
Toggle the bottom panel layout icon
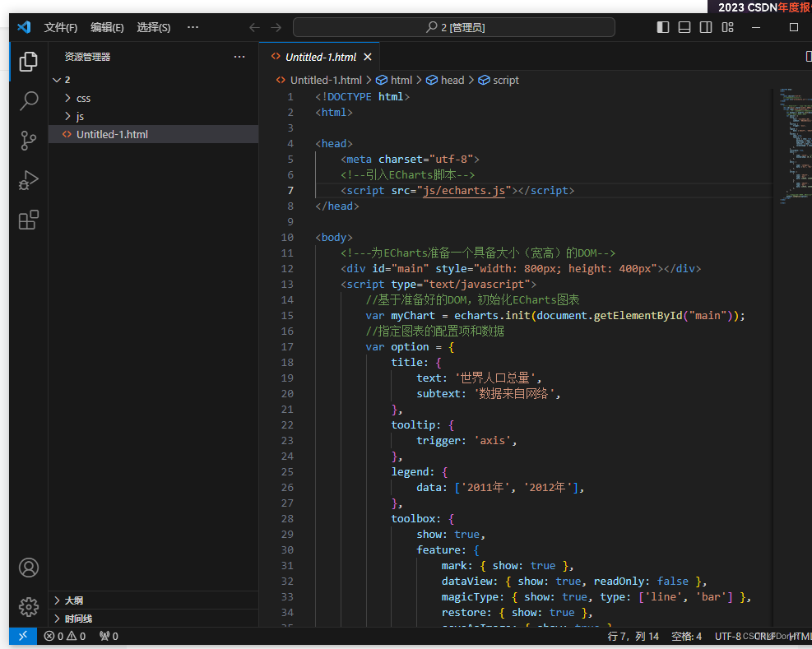tap(684, 27)
